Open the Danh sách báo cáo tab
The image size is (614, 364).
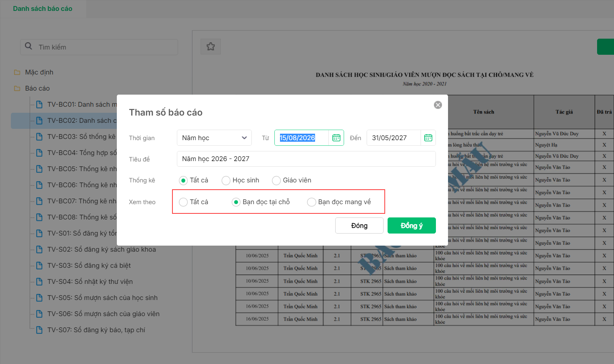tap(43, 8)
